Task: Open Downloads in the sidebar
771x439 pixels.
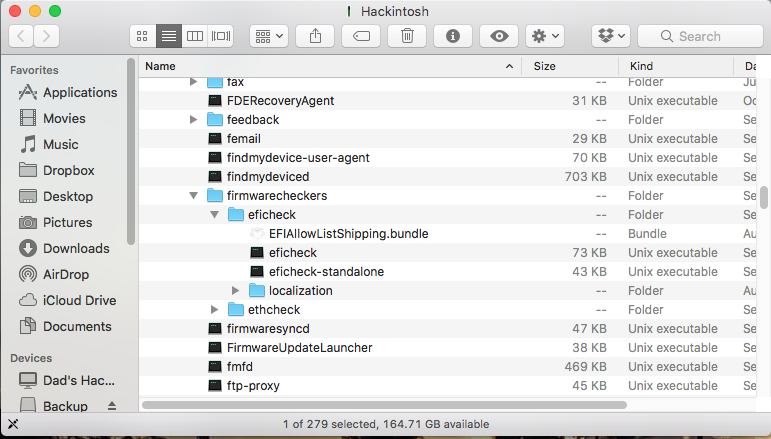Action: [64, 249]
